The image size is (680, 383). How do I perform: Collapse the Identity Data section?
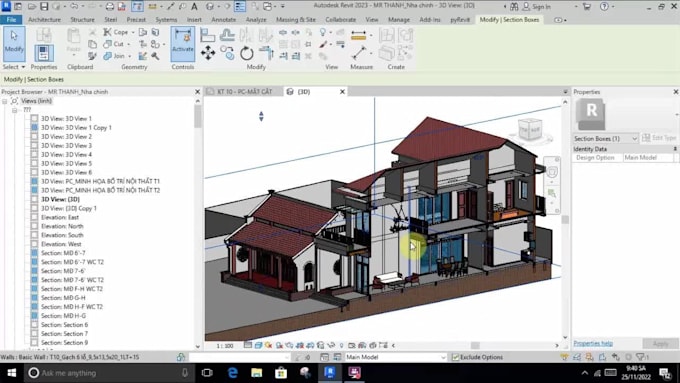coord(675,149)
